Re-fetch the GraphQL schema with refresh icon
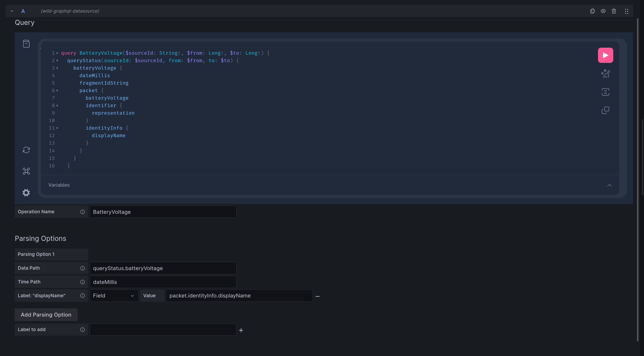This screenshot has width=644, height=356. tap(26, 150)
